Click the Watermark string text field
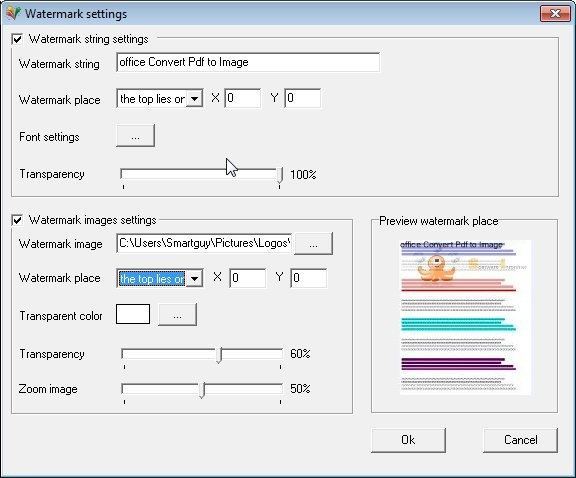 248,62
